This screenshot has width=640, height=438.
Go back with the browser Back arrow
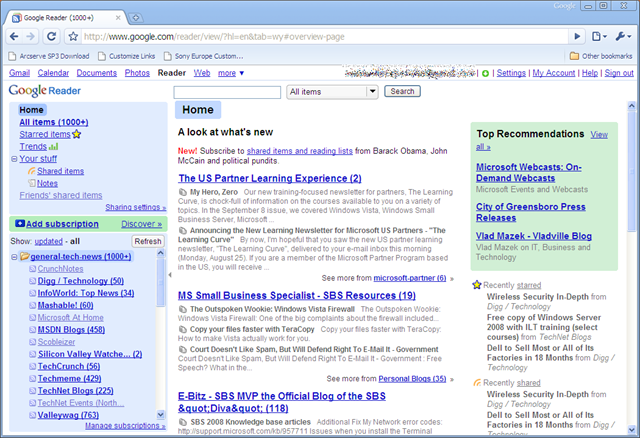[14, 37]
